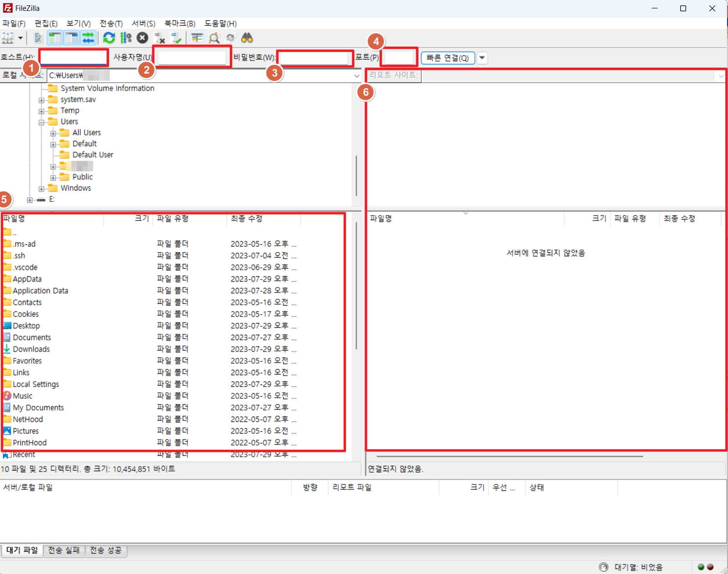Open the 보기(V) menu
This screenshot has height=574, width=728.
pos(78,24)
